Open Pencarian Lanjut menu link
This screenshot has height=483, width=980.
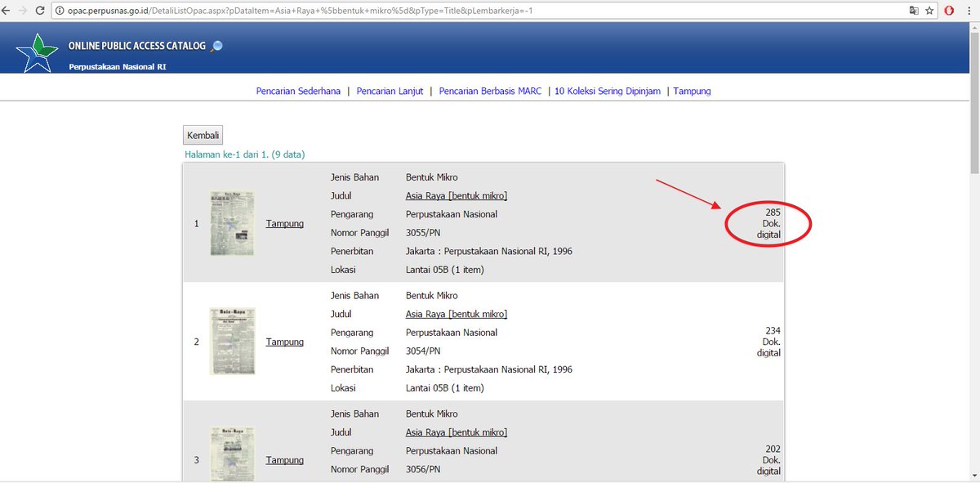point(390,92)
